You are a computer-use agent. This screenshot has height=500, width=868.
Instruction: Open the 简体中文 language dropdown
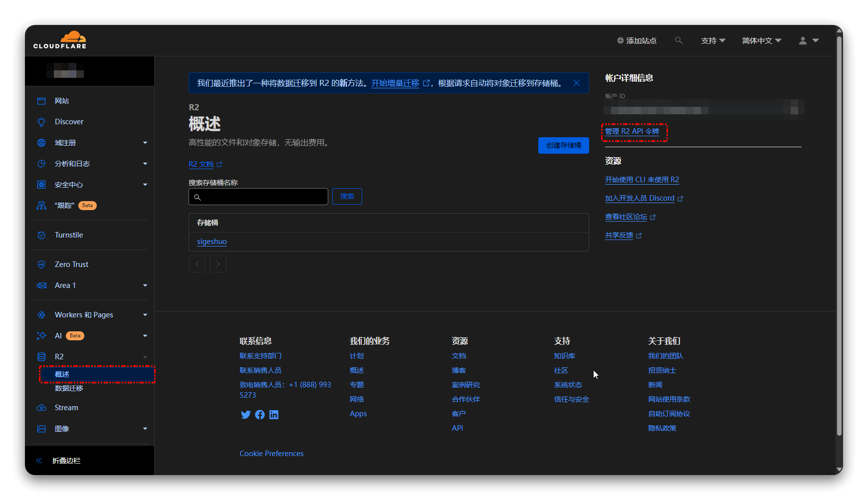(761, 41)
